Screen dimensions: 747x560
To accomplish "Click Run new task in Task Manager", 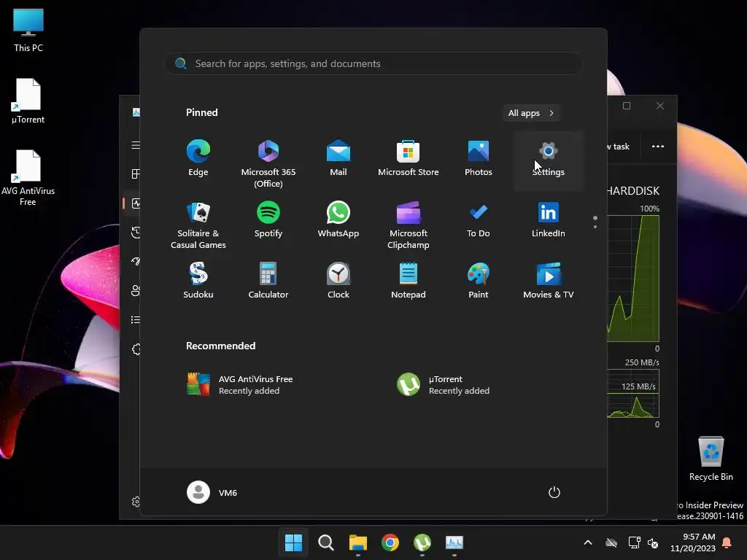I will pos(619,147).
